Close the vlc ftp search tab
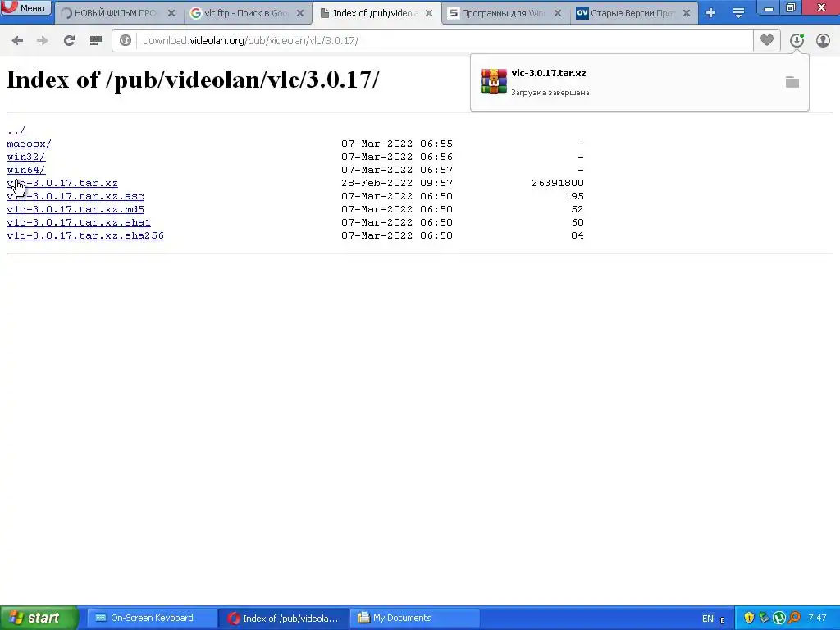 [300, 13]
